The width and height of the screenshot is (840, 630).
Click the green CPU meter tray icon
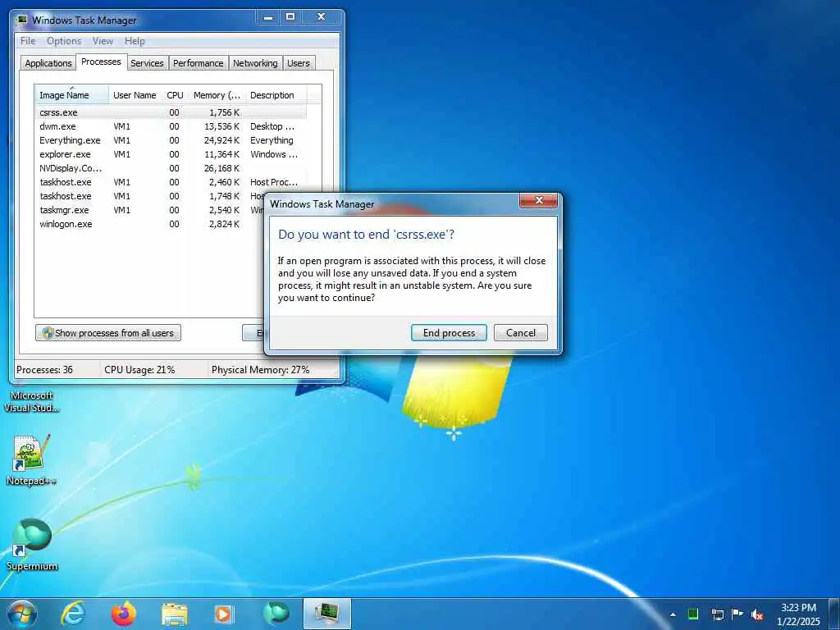coord(693,614)
